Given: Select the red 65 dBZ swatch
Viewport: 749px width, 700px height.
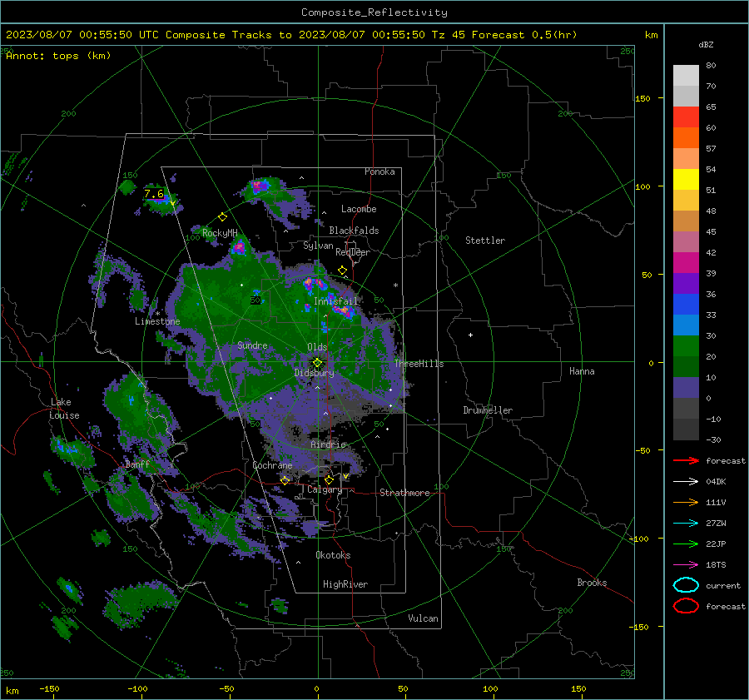Looking at the screenshot, I should (x=686, y=117).
